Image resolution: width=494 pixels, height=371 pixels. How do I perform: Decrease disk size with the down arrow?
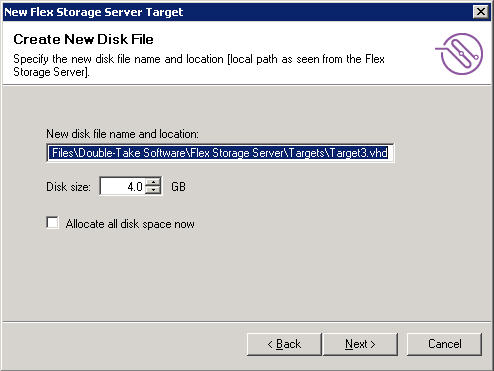click(153, 190)
